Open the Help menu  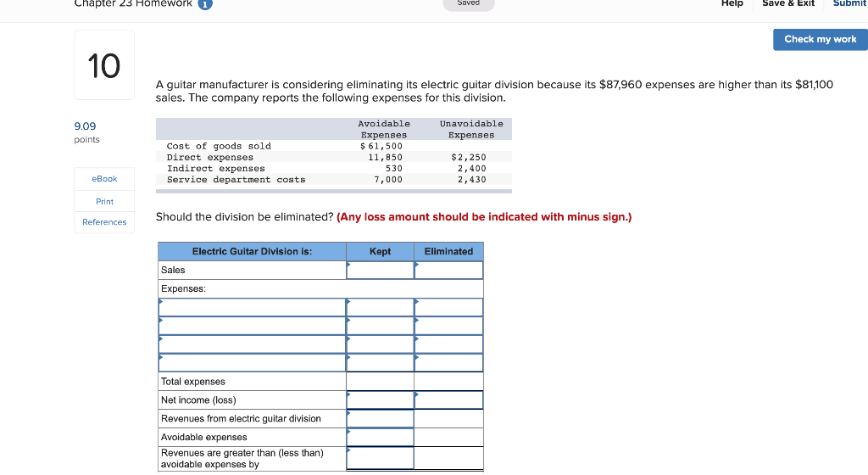tap(732, 4)
